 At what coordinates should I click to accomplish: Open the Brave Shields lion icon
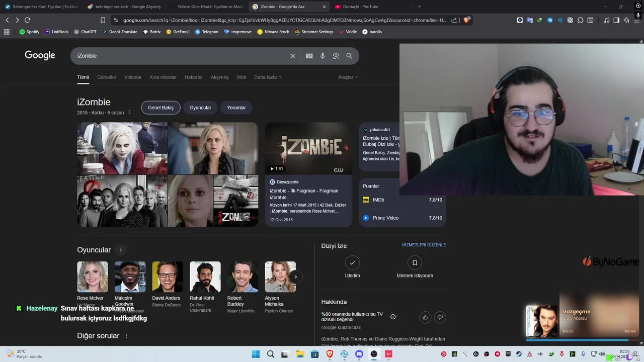(467, 20)
